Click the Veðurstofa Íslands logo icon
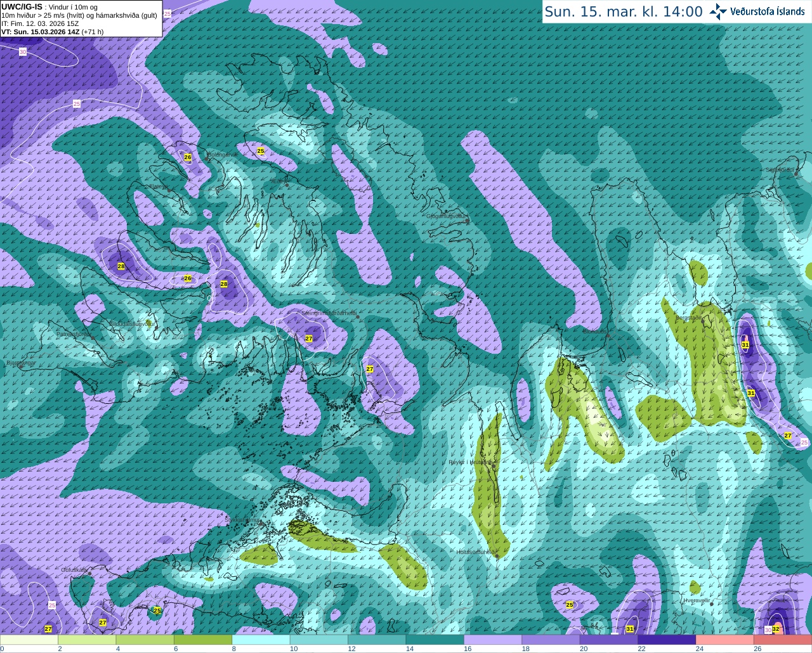The width and height of the screenshot is (812, 653). pyautogui.click(x=718, y=11)
